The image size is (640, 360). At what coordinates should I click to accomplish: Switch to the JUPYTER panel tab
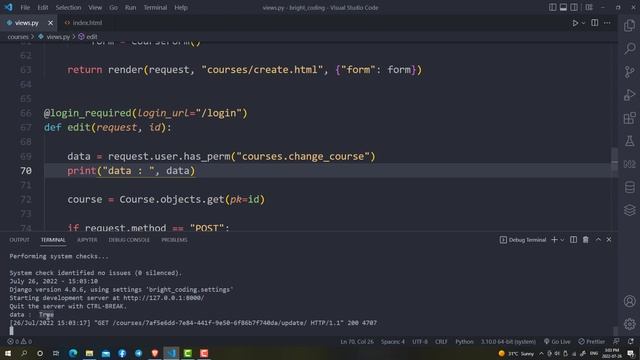click(x=87, y=240)
